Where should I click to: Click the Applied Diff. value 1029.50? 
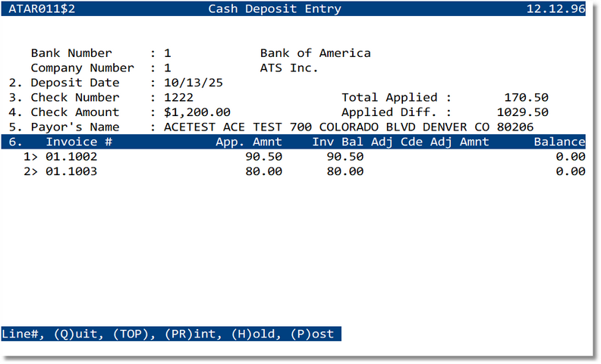click(522, 112)
